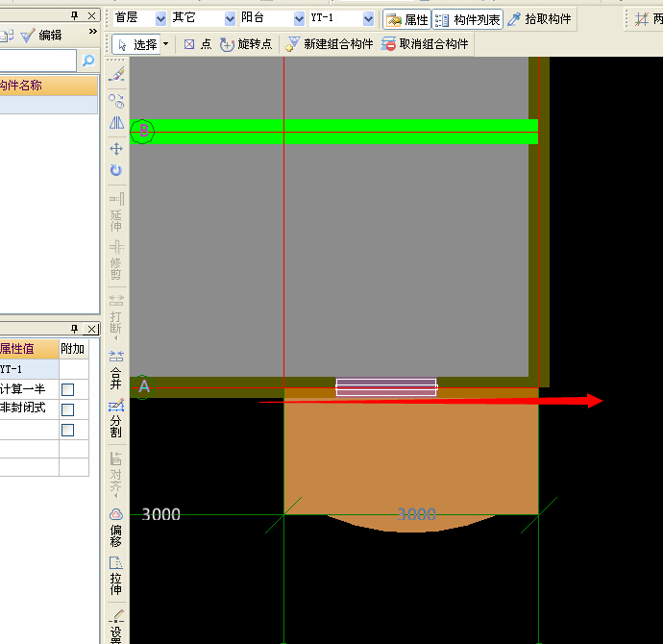Click the 编辑 edit button
This screenshot has height=644, width=663.
(x=41, y=36)
